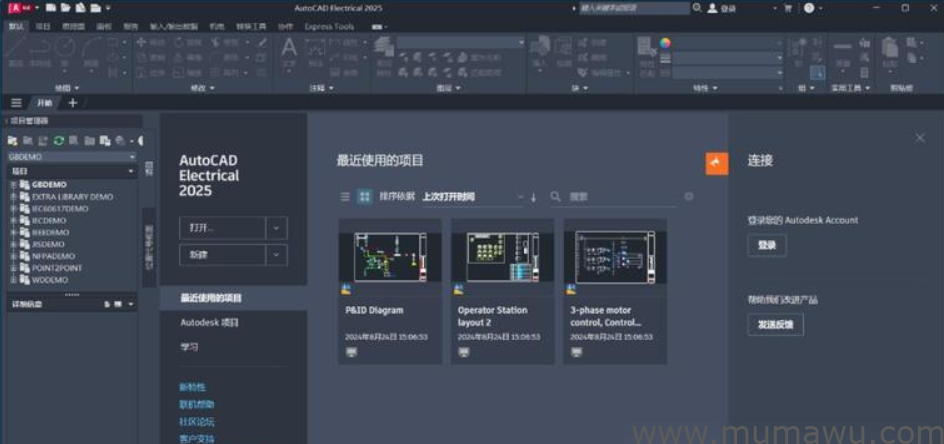
Task: Select the 开始 document tab
Action: click(x=45, y=103)
